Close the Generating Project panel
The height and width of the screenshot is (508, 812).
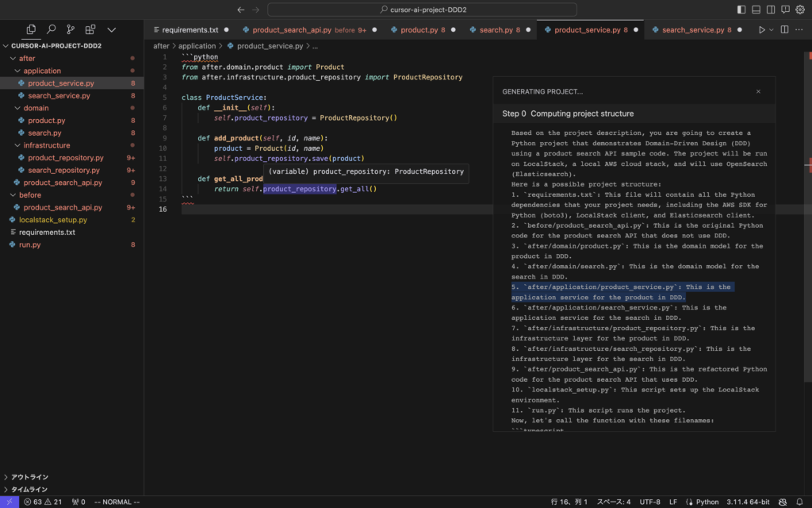coord(758,92)
